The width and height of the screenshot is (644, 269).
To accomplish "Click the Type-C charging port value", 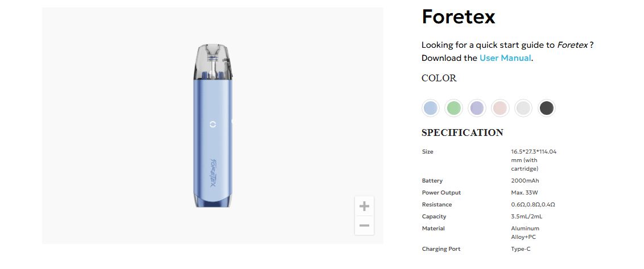I will click(x=521, y=249).
